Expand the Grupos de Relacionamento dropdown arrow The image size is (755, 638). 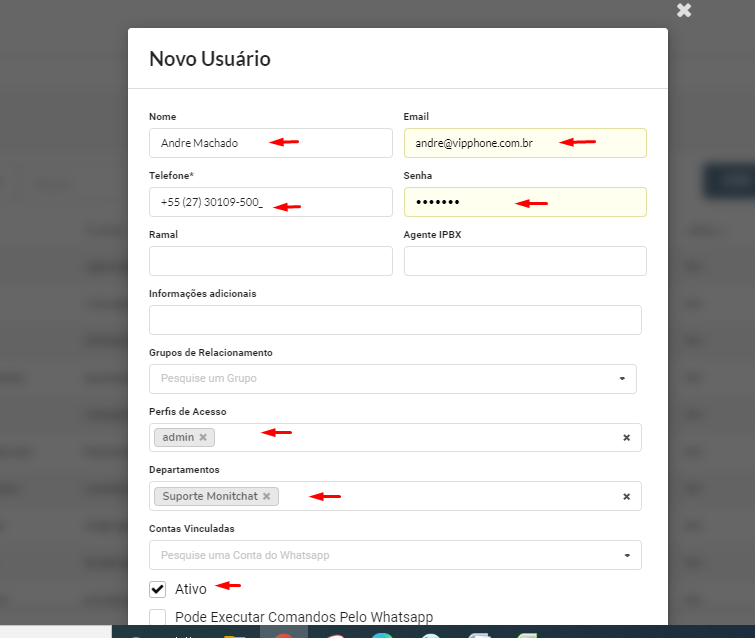click(x=622, y=378)
